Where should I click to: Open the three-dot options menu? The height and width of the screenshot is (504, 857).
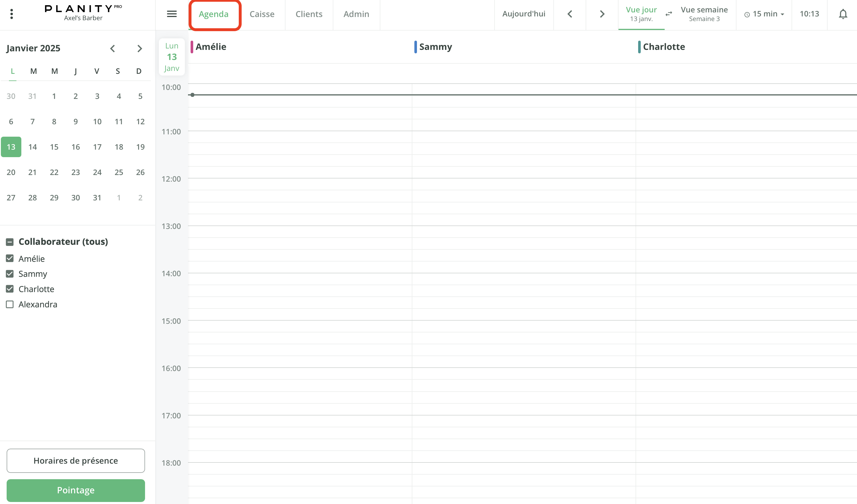point(11,14)
